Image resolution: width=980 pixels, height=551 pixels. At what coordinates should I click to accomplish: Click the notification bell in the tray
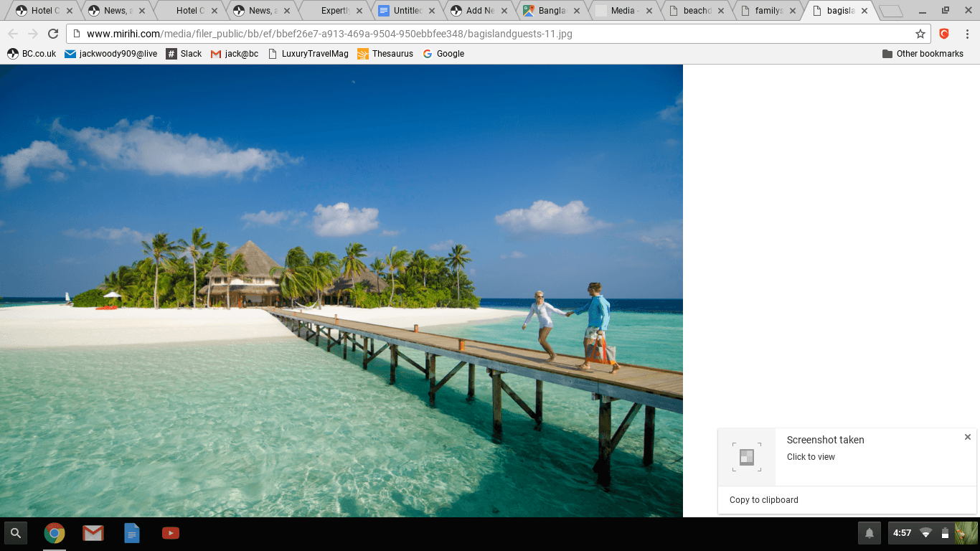pyautogui.click(x=869, y=533)
